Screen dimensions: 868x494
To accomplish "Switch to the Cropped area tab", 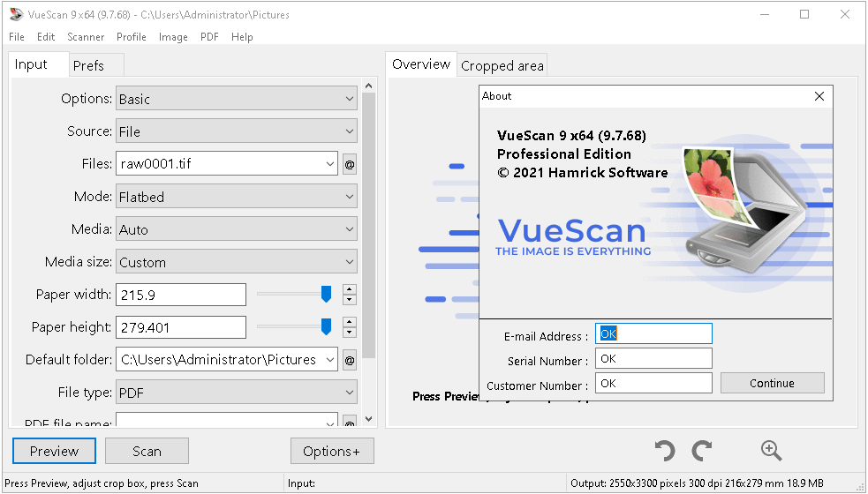I will pyautogui.click(x=502, y=65).
